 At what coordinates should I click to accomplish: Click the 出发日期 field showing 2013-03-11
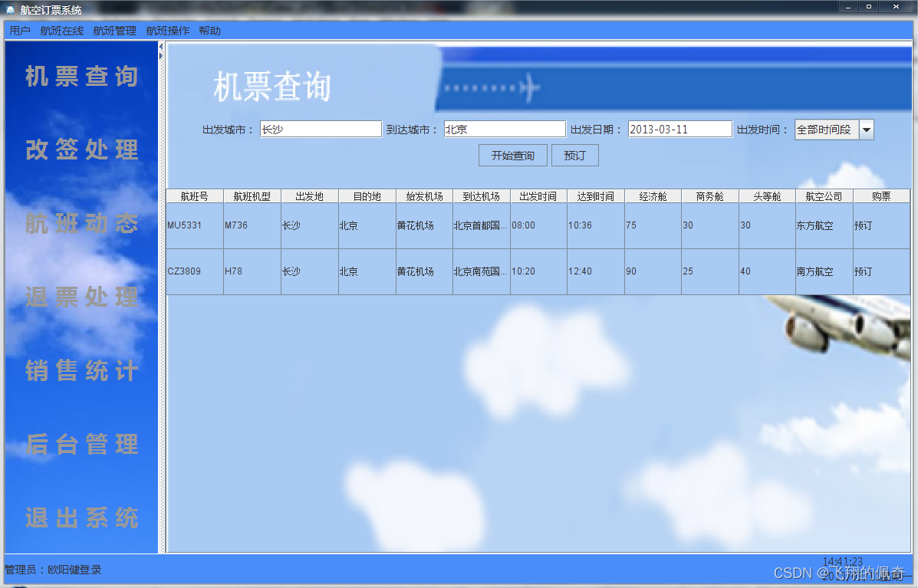coord(679,129)
